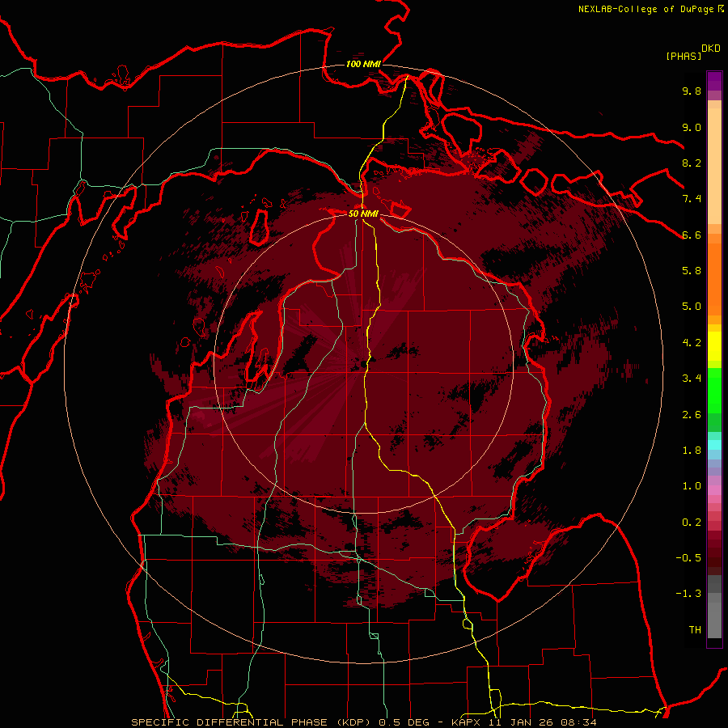Click the cyan segment of the color bar
The width and height of the screenshot is (728, 728).
click(714, 445)
